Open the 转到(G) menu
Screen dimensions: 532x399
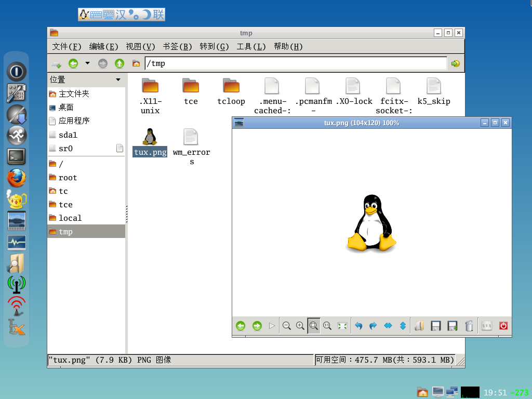click(x=215, y=46)
